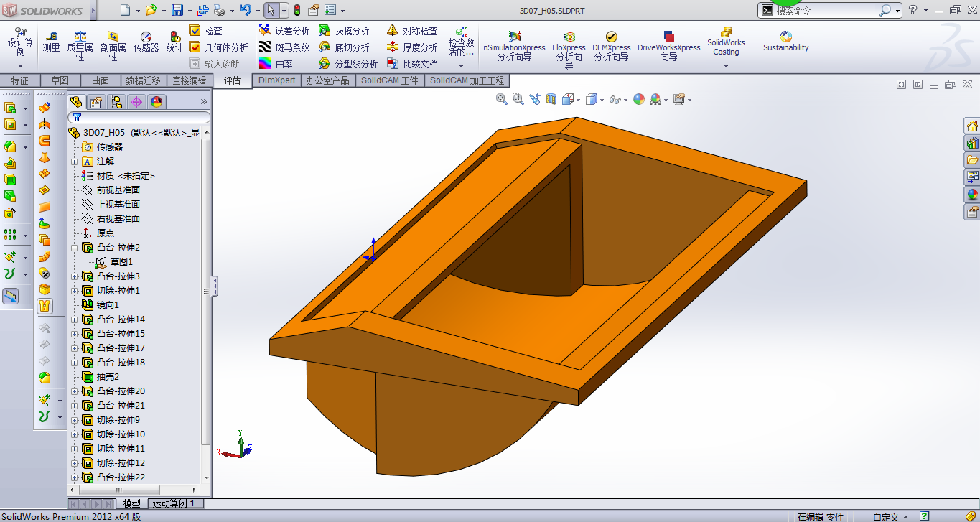Toggle 斑马条纹 zebra stripes display
Image resolution: width=980 pixels, height=522 pixels.
coord(284,47)
